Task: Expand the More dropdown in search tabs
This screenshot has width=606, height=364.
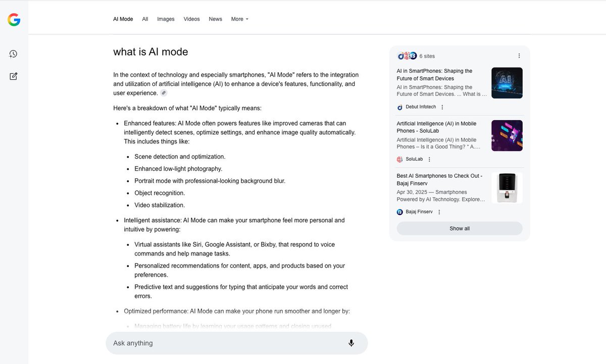Action: [x=240, y=19]
